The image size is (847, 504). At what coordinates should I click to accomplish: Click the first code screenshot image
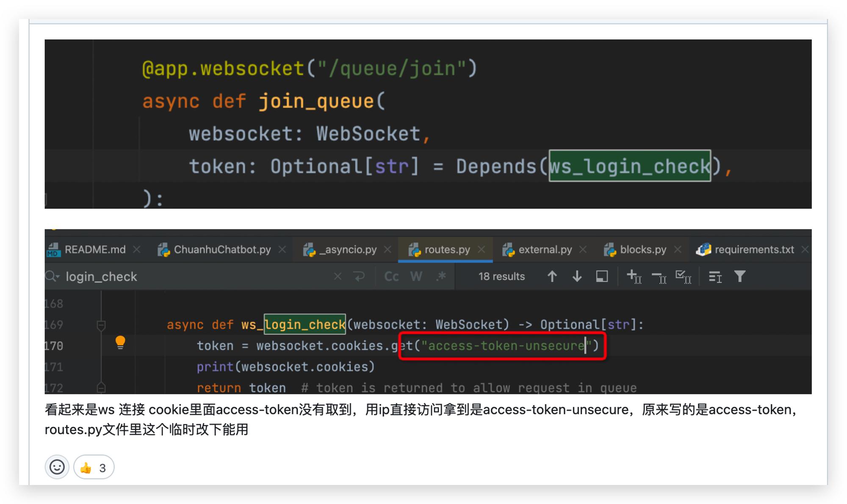point(428,124)
